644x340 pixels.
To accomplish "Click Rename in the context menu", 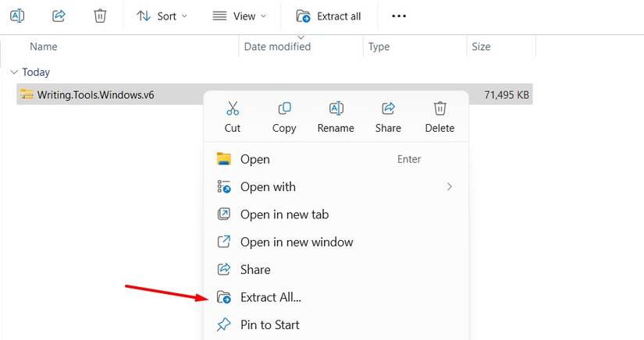I will (336, 117).
